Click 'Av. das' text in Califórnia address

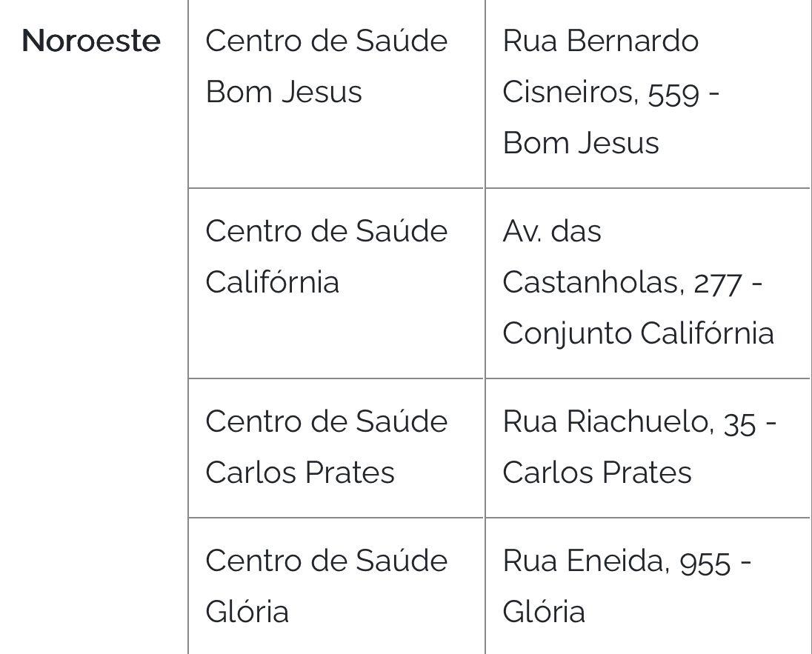tap(552, 231)
